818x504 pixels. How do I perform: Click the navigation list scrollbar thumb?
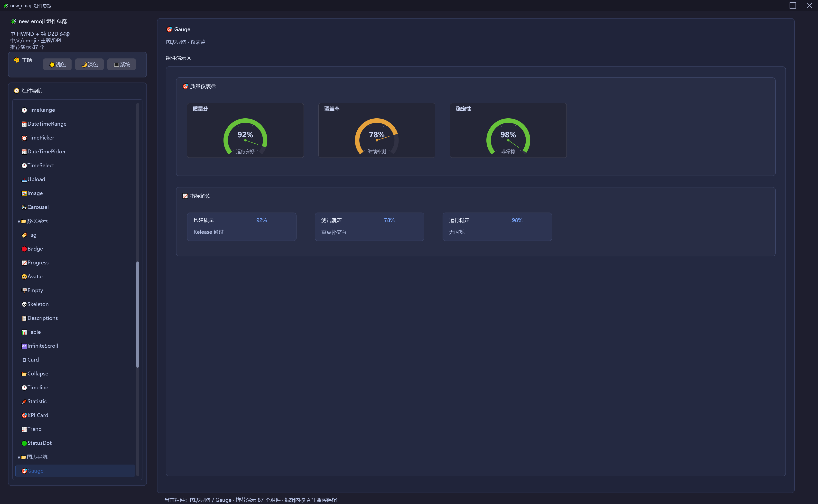(x=138, y=315)
